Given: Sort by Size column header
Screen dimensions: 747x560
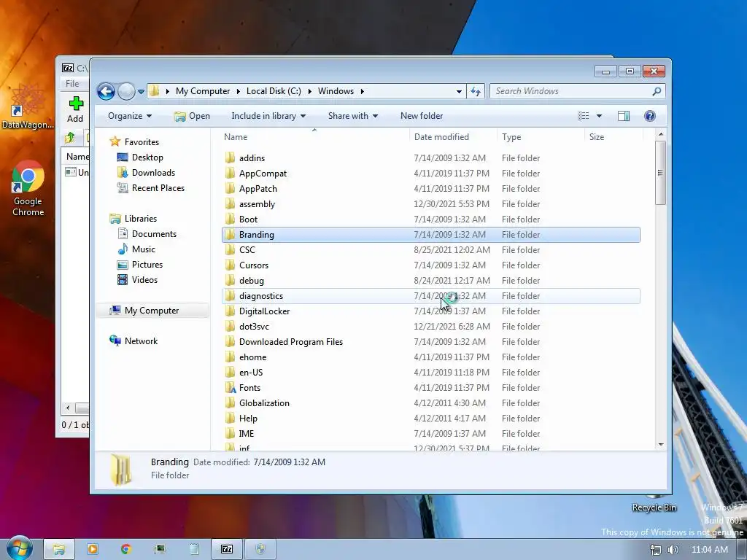Looking at the screenshot, I should 614,136.
